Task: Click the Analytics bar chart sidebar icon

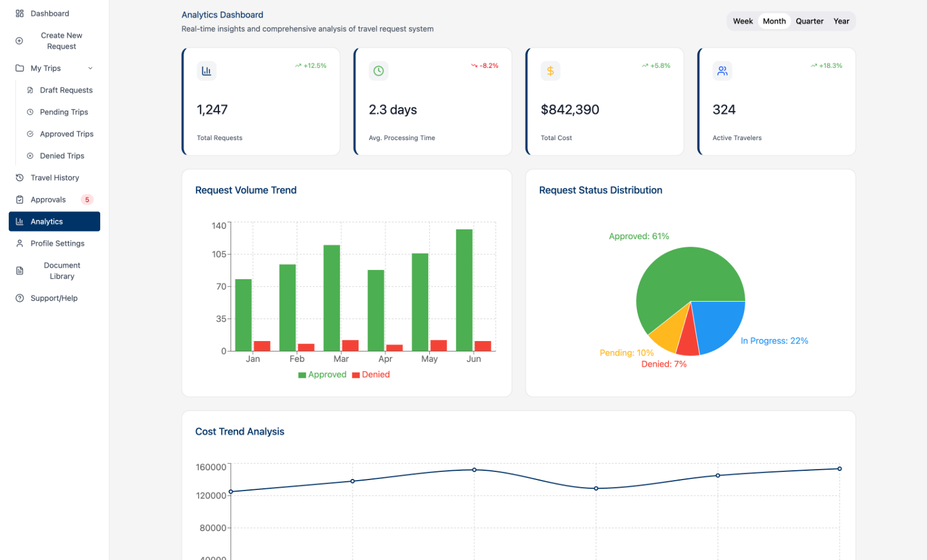Action: coord(20,222)
